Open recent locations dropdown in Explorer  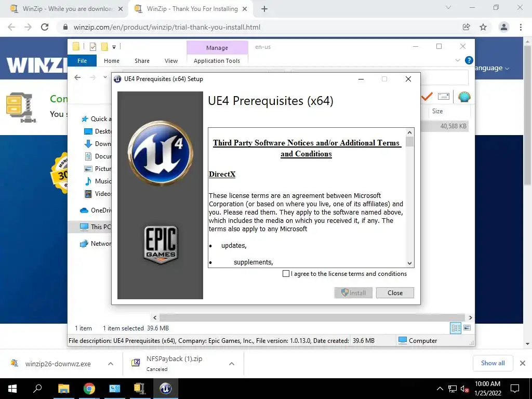(x=105, y=77)
